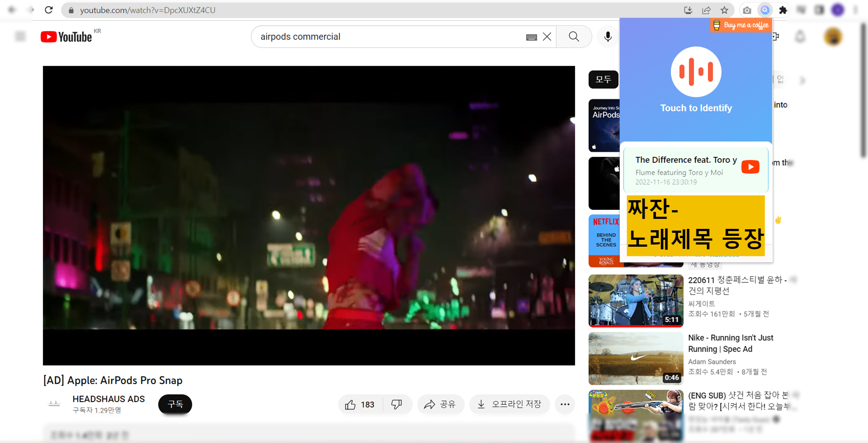
Task: Open the ENG SUB 샷건 video thumbnail
Action: tap(636, 416)
